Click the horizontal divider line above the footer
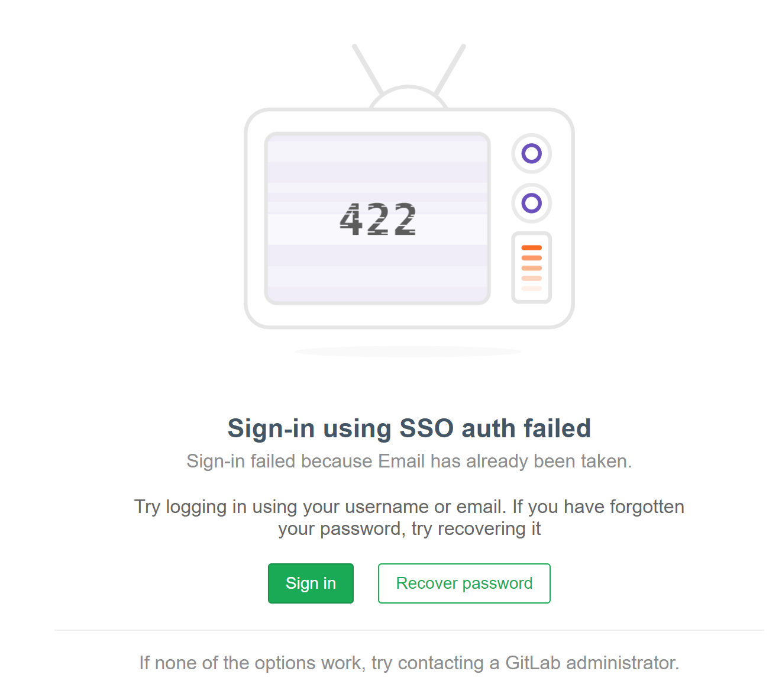782x700 pixels. coord(409,630)
